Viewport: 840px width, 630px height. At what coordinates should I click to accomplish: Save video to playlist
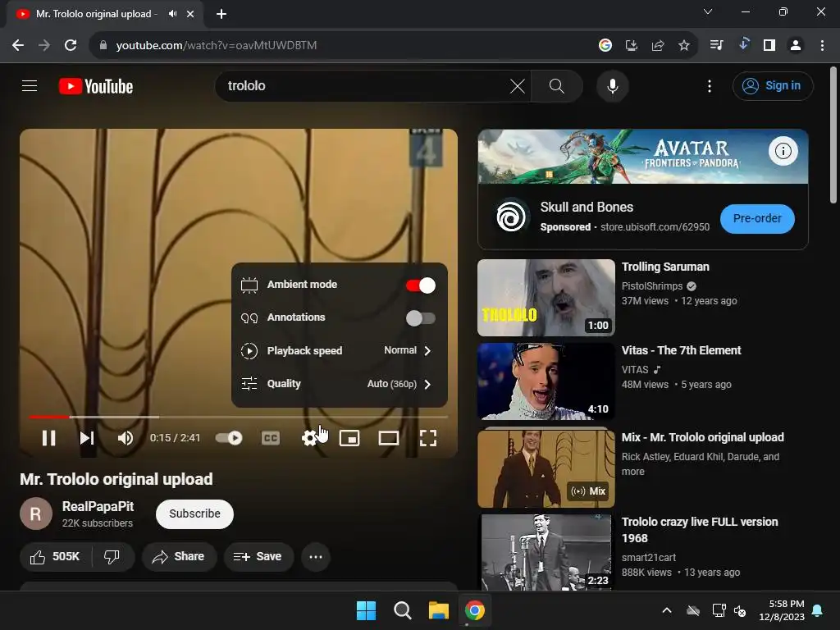pyautogui.click(x=258, y=557)
